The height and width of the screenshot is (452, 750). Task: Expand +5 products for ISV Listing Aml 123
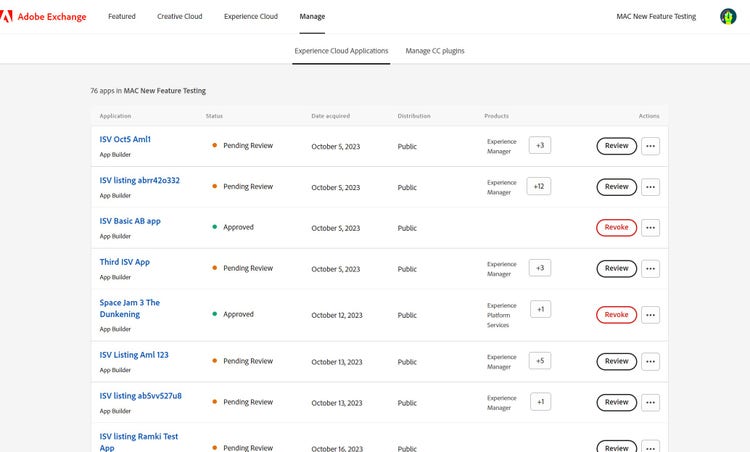[540, 361]
